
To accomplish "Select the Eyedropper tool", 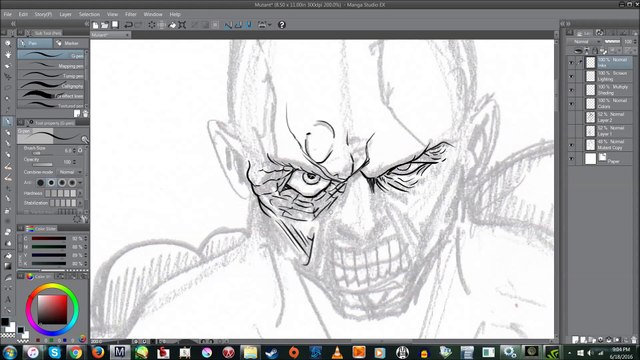I will coord(8,110).
